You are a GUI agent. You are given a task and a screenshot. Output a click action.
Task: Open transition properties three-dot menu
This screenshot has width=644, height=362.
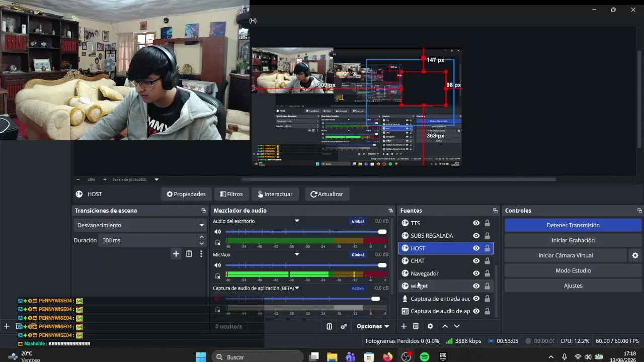coord(201,254)
